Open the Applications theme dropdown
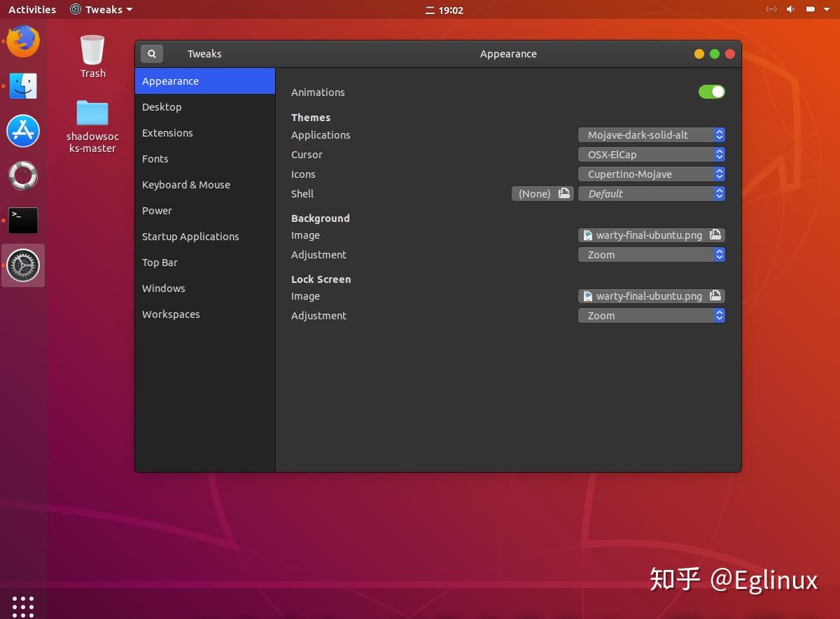840x619 pixels. tap(651, 134)
